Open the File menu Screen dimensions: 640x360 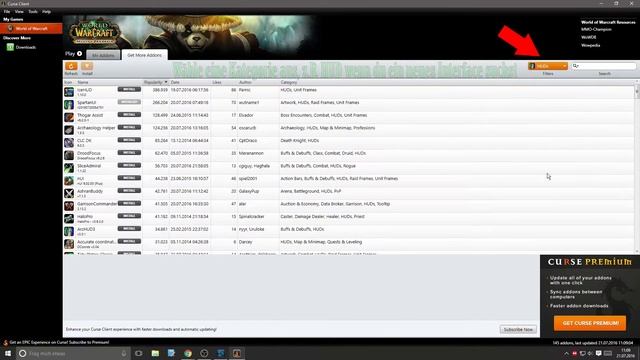[7, 11]
